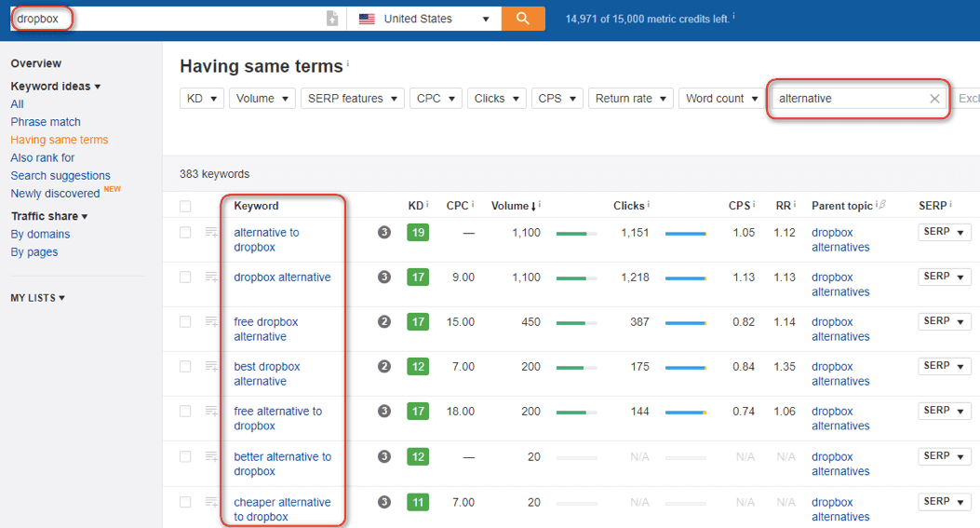
Task: Open the Clicks filter dropdown
Action: point(497,98)
